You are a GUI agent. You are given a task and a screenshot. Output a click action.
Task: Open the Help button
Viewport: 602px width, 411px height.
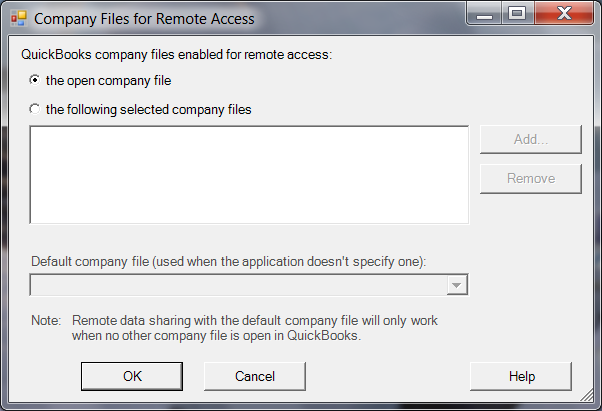tap(520, 376)
